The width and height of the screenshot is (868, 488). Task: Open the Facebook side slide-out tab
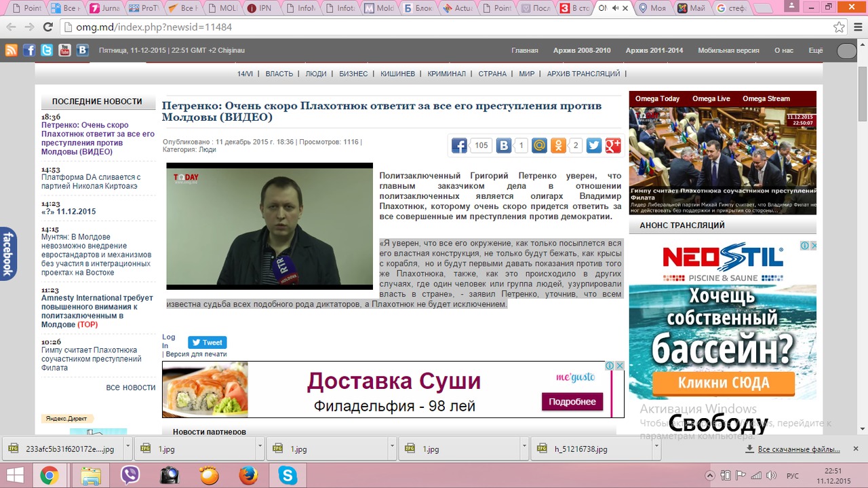[x=7, y=253]
